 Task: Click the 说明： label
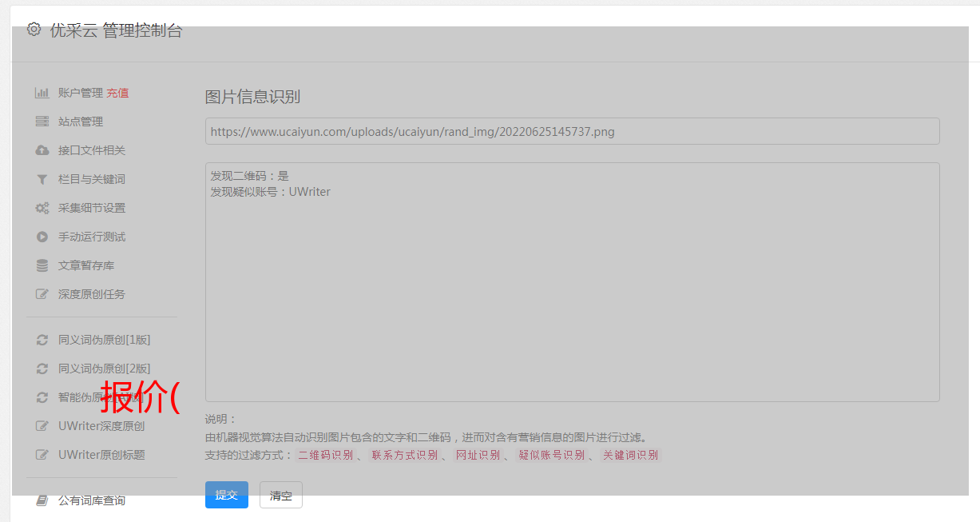221,419
